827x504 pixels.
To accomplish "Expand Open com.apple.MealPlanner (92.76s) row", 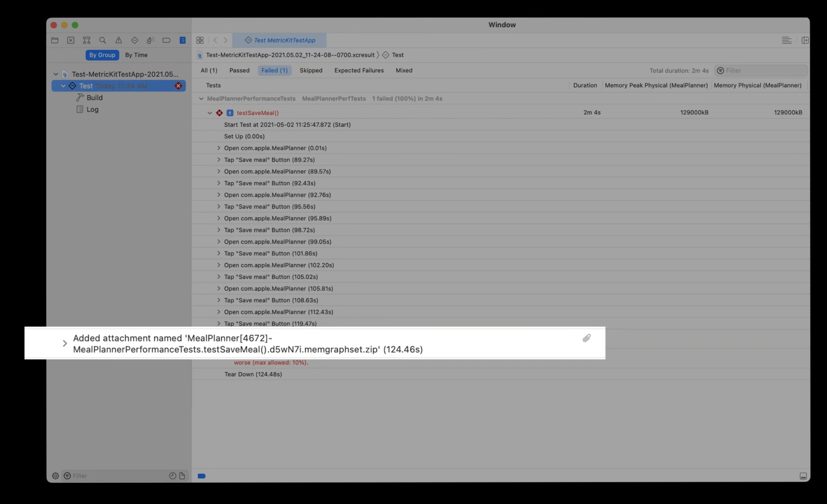I will click(219, 195).
